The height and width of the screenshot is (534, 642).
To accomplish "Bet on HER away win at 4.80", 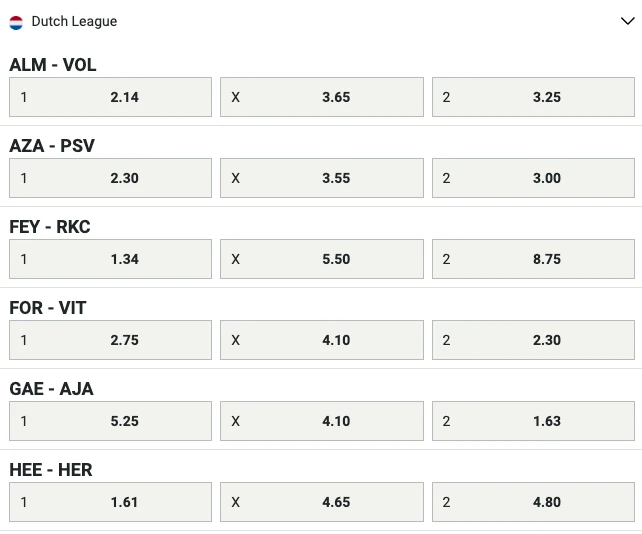I will click(534, 502).
